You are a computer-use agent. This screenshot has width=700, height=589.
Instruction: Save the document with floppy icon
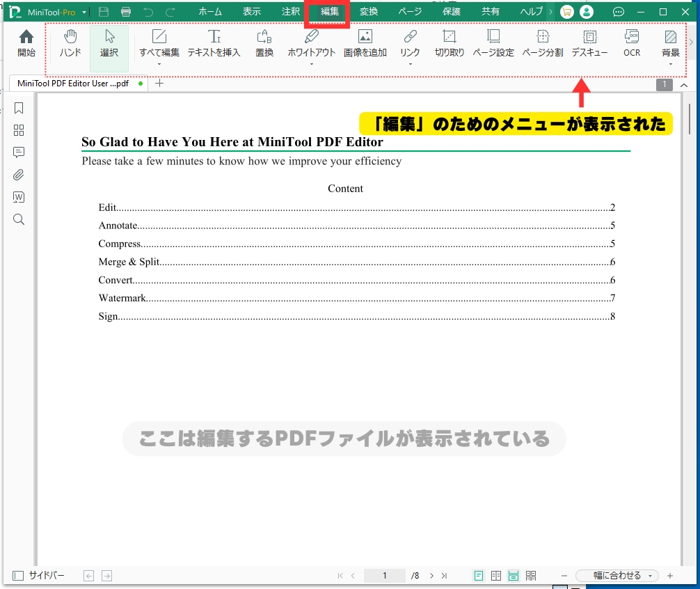pyautogui.click(x=104, y=12)
